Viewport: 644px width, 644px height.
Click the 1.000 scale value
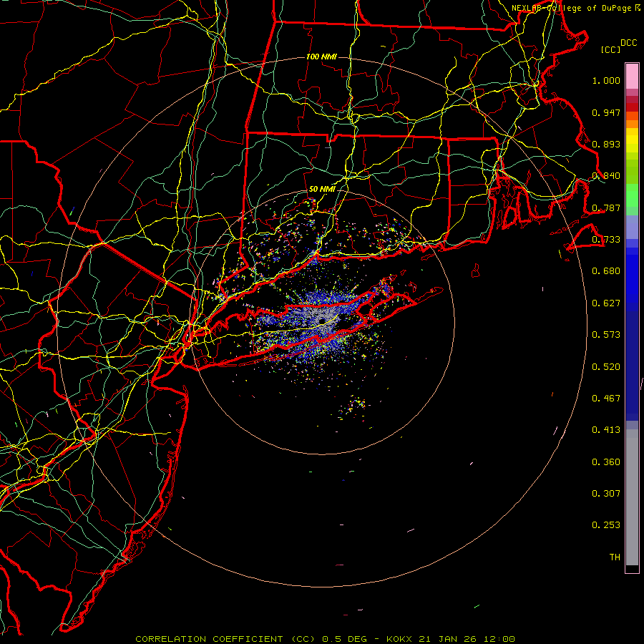[606, 80]
